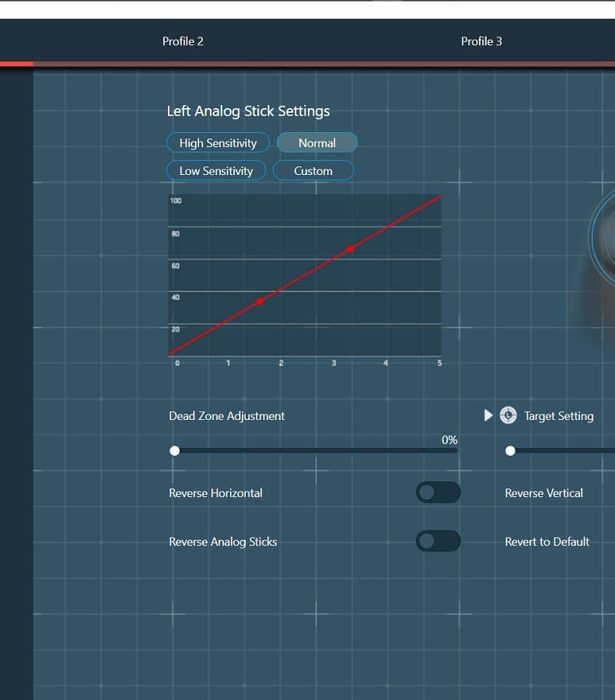Click the middle of the Dead Zone track

tap(315, 450)
